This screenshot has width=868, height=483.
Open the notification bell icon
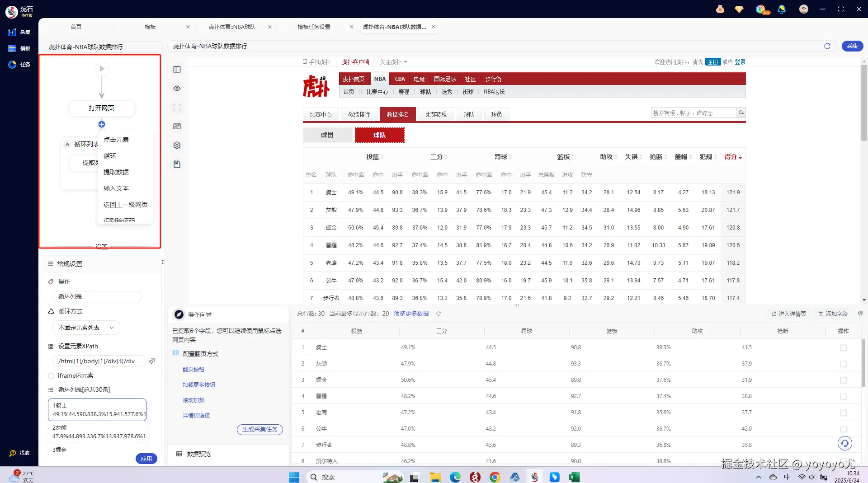(782, 9)
